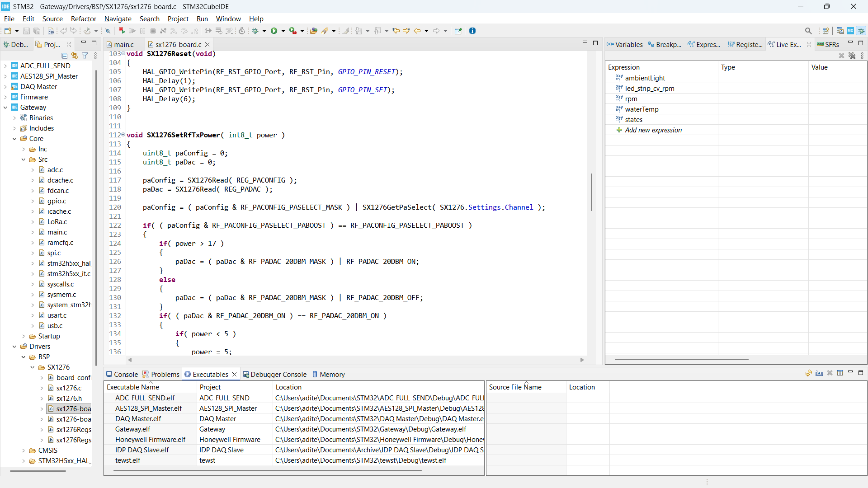Toggle Skip All Breakpoints
This screenshot has height=488, width=868.
click(x=108, y=31)
